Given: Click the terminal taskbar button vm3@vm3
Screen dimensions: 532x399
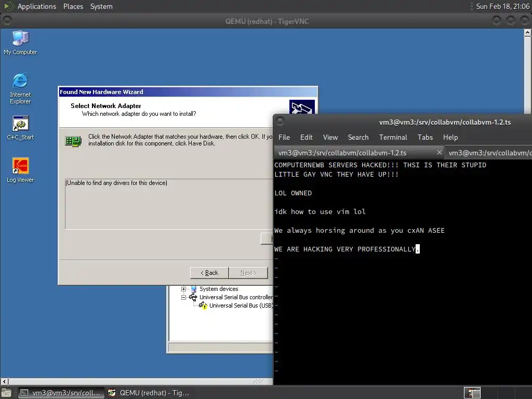Looking at the screenshot, I should point(61,393).
